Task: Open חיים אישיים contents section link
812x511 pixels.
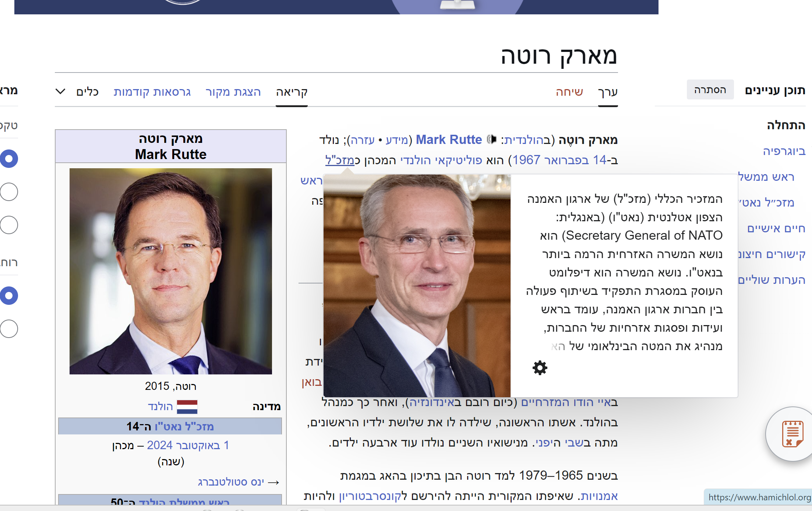Action: (x=776, y=228)
